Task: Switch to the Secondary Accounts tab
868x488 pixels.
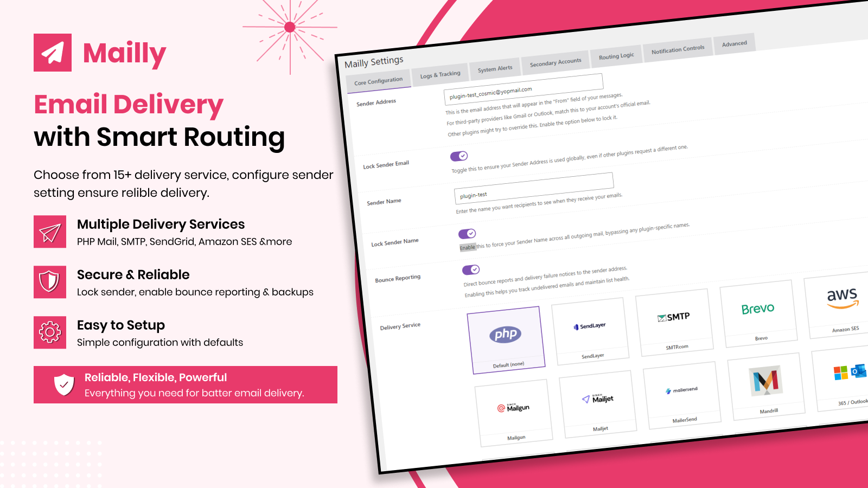Action: pos(555,62)
